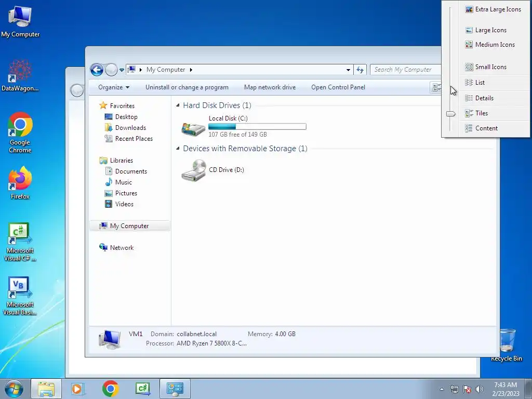
Task: Click the computer icon in address bar
Action: pos(131,70)
